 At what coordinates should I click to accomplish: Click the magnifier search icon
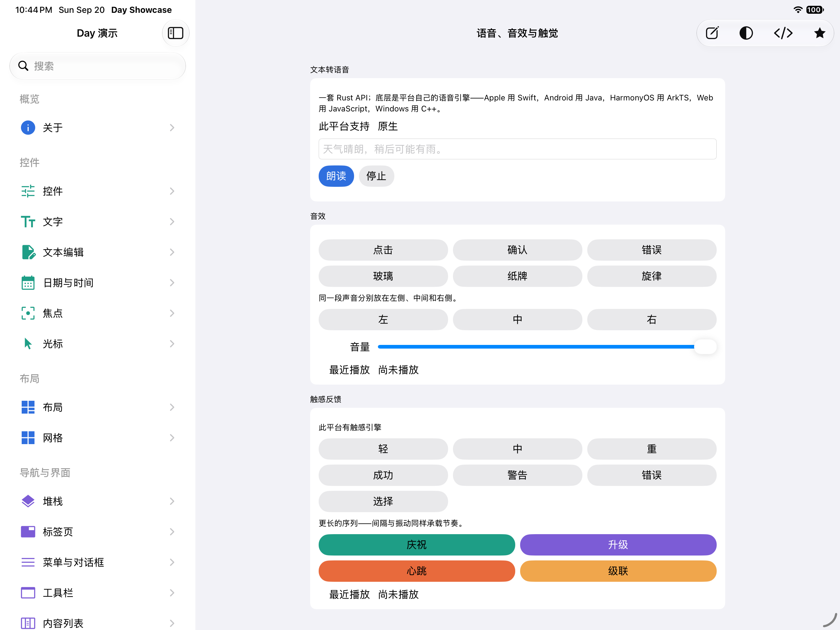pyautogui.click(x=24, y=66)
